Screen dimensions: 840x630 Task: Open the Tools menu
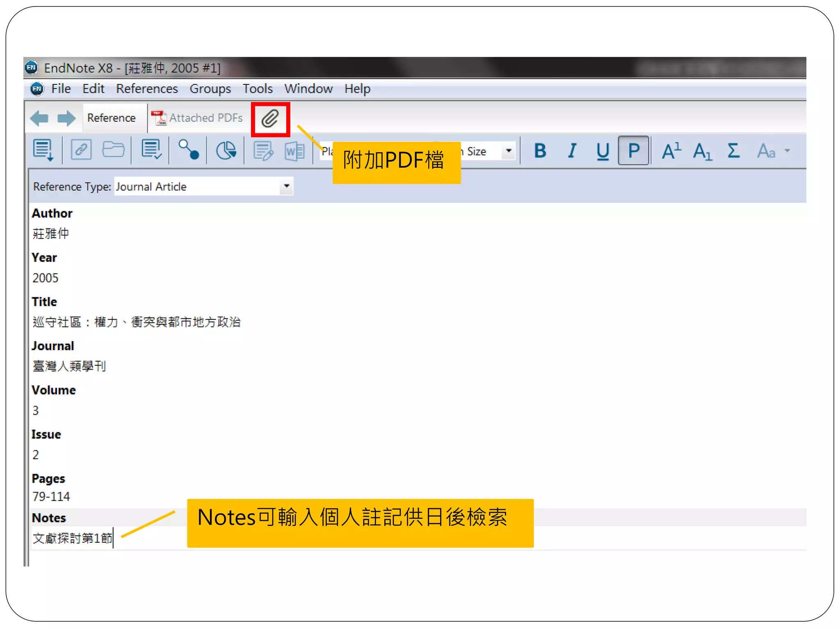258,89
